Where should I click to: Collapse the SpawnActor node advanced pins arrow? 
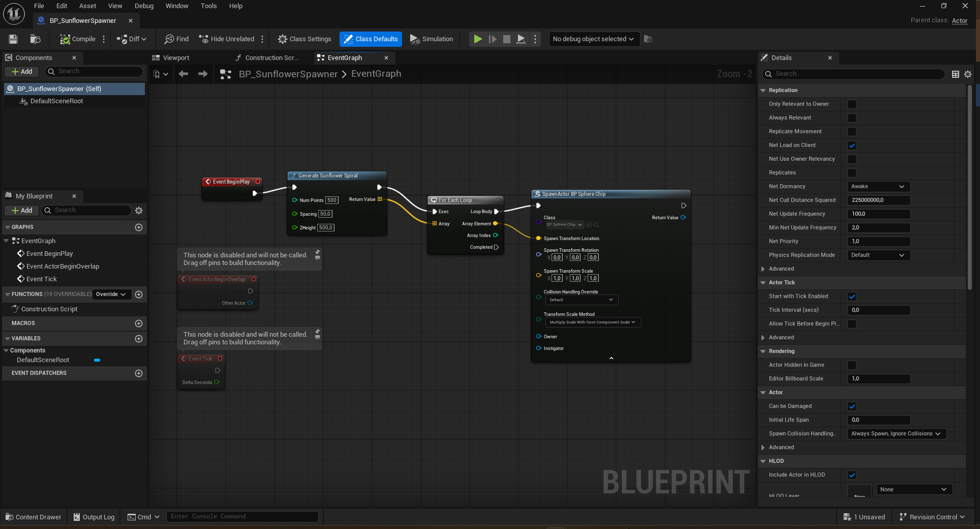click(611, 358)
